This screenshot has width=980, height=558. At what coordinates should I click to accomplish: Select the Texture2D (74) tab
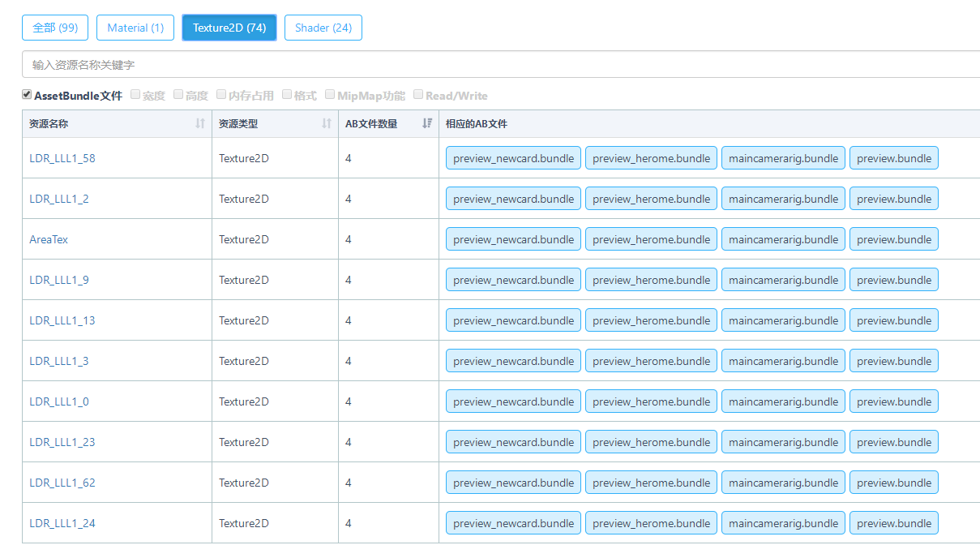click(229, 28)
